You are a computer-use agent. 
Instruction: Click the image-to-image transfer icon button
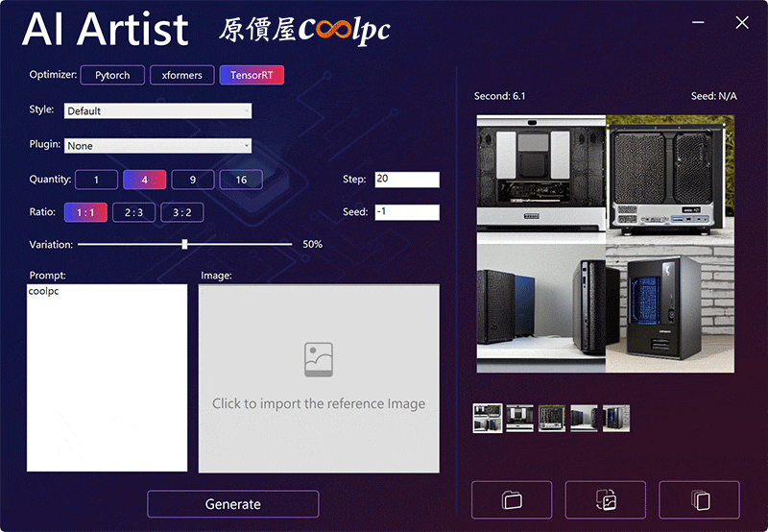tap(606, 499)
